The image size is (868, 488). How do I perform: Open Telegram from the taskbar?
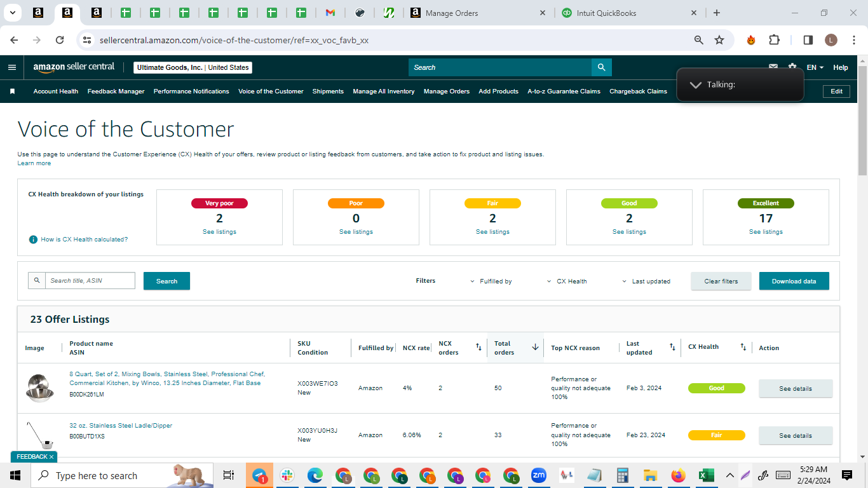tap(259, 475)
